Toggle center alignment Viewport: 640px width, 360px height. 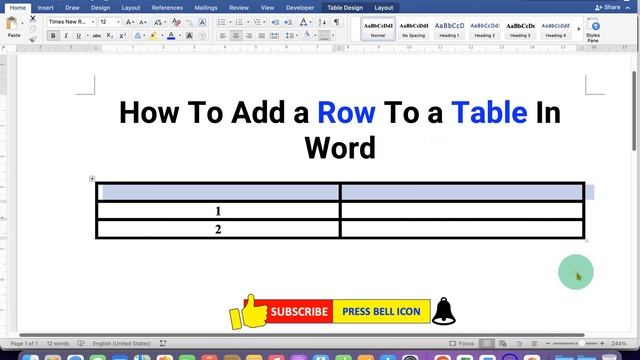tap(236, 36)
